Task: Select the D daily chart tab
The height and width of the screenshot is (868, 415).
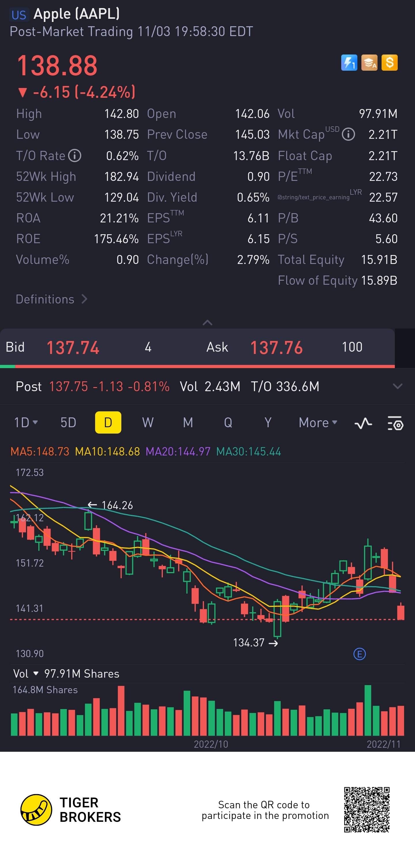Action: pos(108,423)
